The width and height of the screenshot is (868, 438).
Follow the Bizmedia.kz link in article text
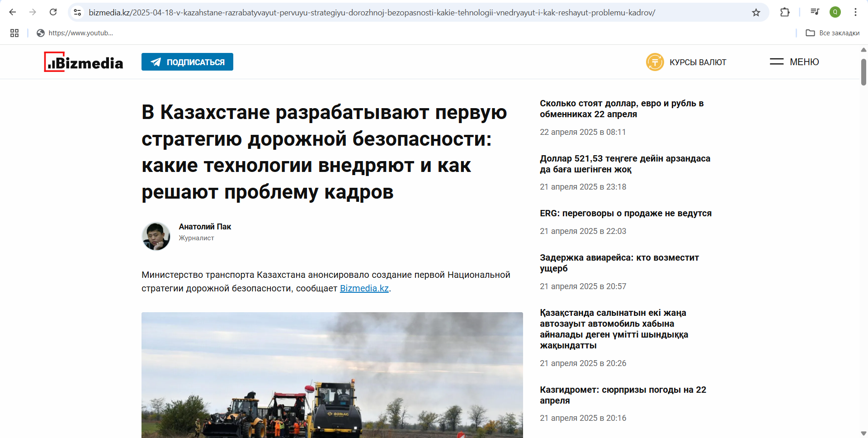tap(364, 288)
